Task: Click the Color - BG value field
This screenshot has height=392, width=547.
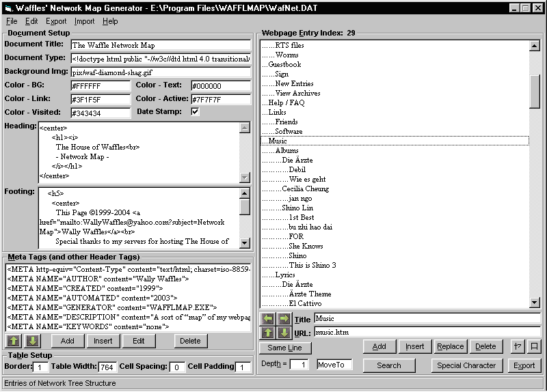Action: pos(100,86)
